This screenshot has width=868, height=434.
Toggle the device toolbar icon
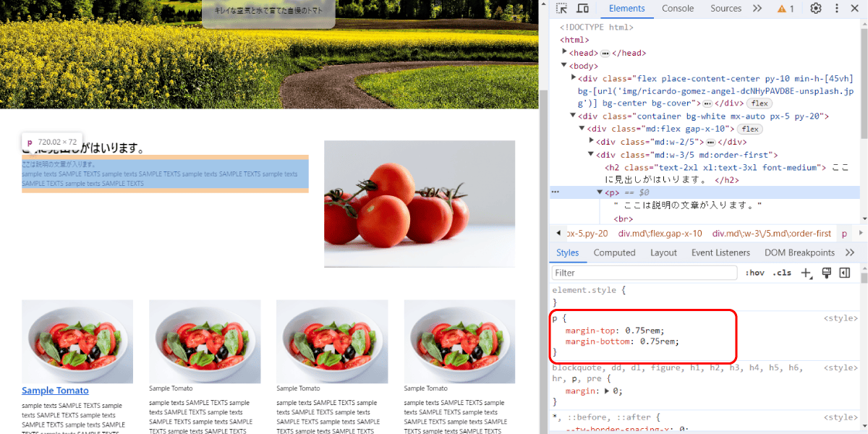[x=582, y=9]
